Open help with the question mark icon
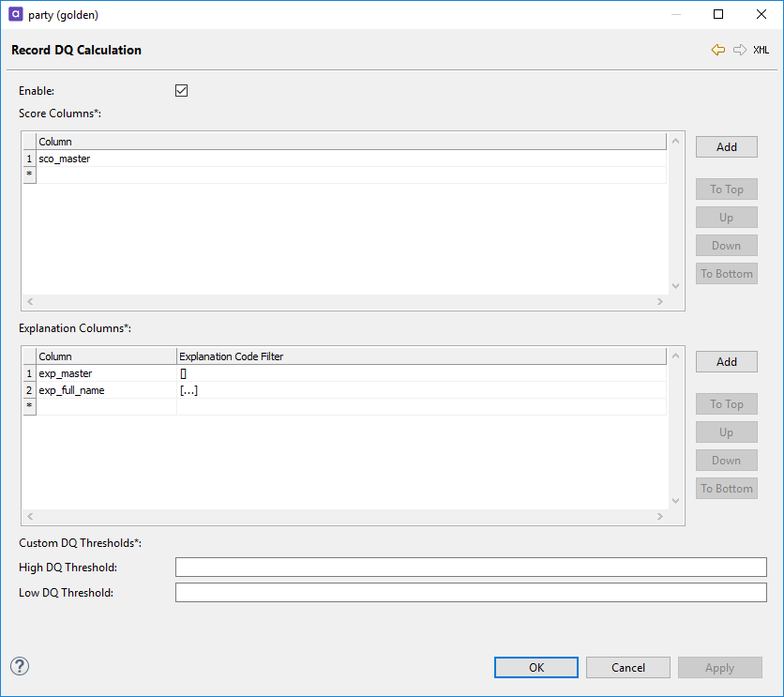This screenshot has width=784, height=697. [x=20, y=666]
